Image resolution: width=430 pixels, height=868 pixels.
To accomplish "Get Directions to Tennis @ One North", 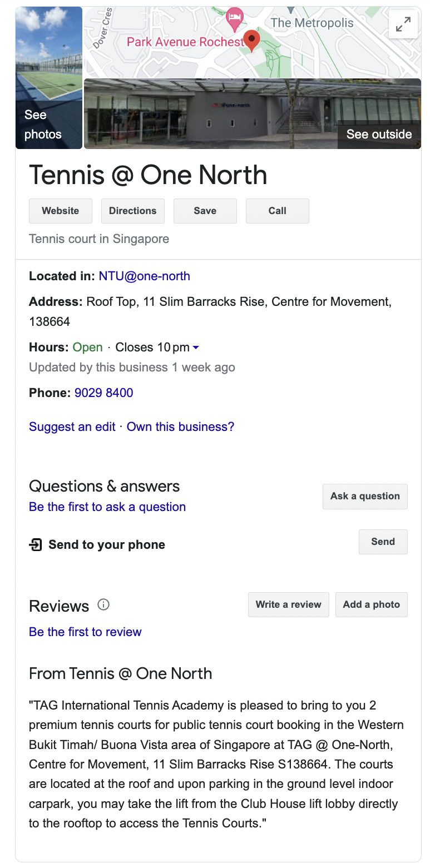I will click(132, 211).
